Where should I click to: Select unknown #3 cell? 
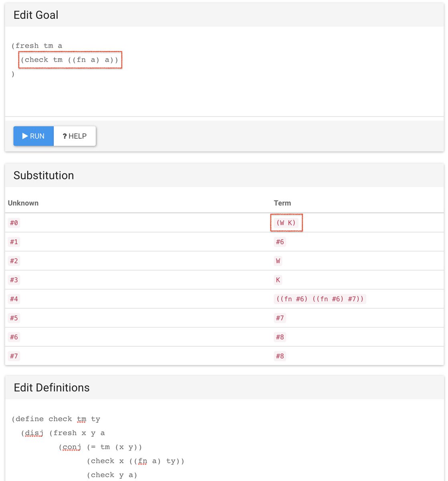click(14, 280)
